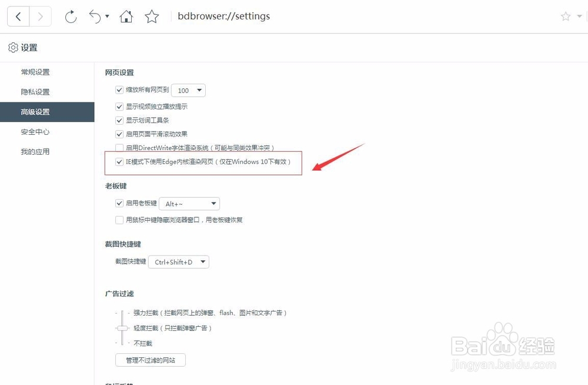Set the ad filter slider to 不拦截

122,342
